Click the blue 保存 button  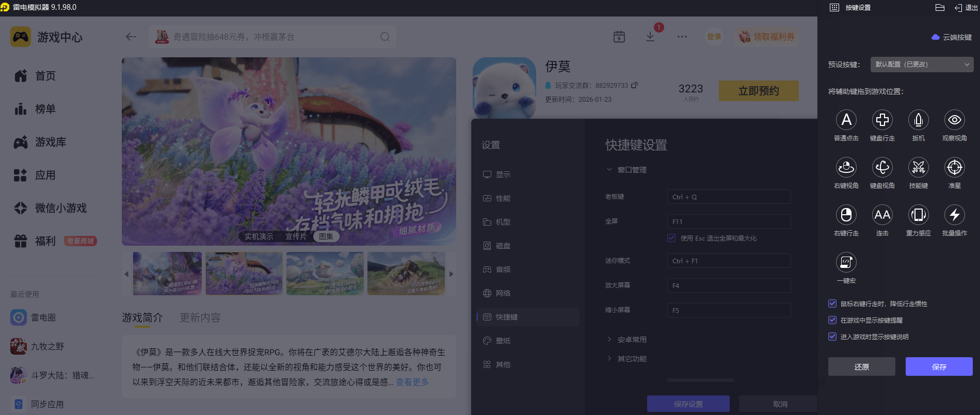[939, 366]
